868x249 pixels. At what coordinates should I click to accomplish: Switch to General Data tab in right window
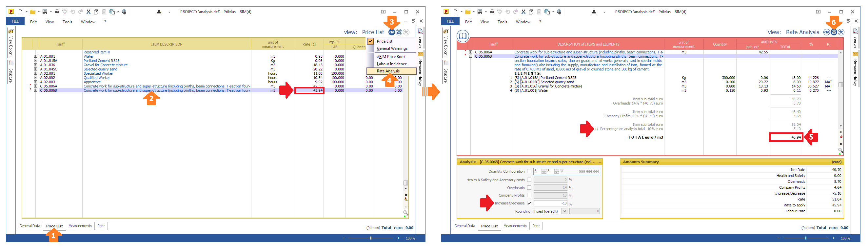point(465,226)
